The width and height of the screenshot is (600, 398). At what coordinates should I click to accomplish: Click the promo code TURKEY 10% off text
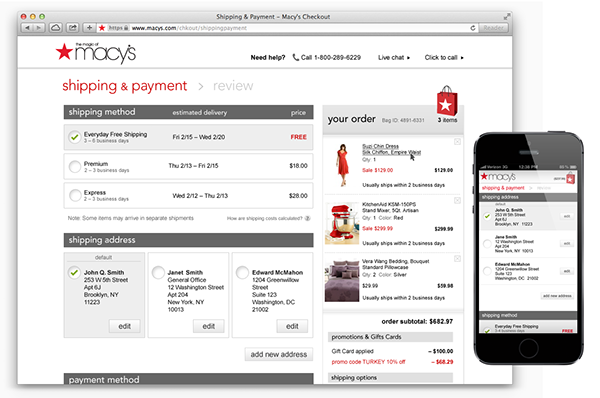tap(368, 362)
